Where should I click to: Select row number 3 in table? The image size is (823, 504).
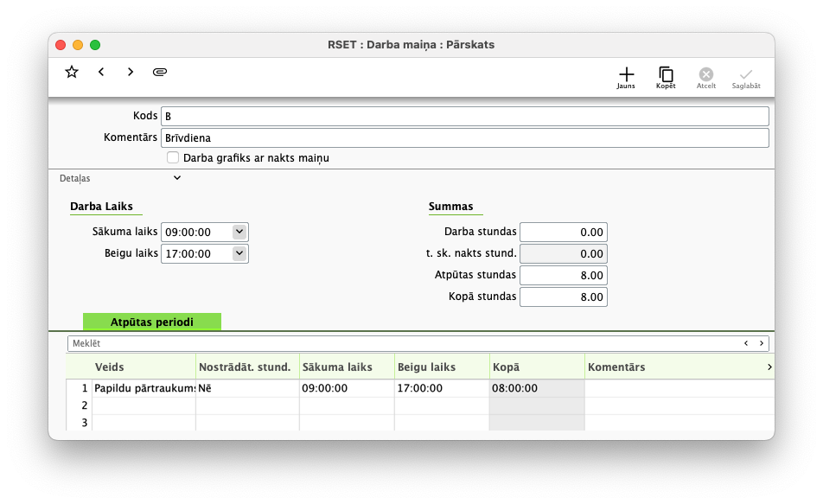[84, 423]
